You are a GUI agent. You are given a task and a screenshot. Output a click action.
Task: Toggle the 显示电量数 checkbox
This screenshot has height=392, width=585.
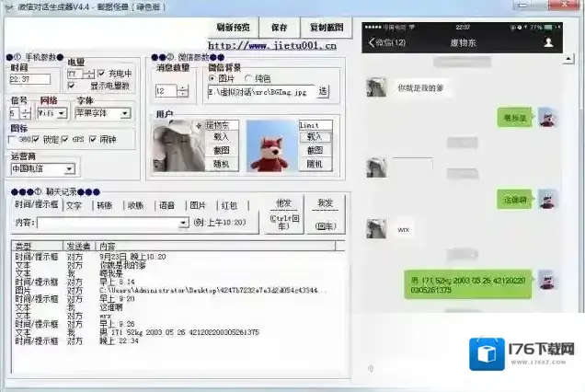(71, 86)
